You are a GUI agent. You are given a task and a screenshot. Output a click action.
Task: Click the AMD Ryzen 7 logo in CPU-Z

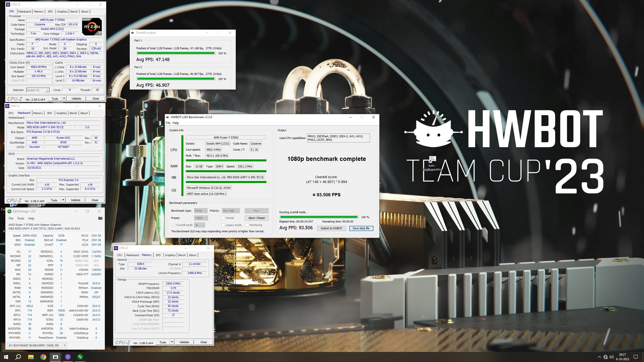[x=92, y=26]
